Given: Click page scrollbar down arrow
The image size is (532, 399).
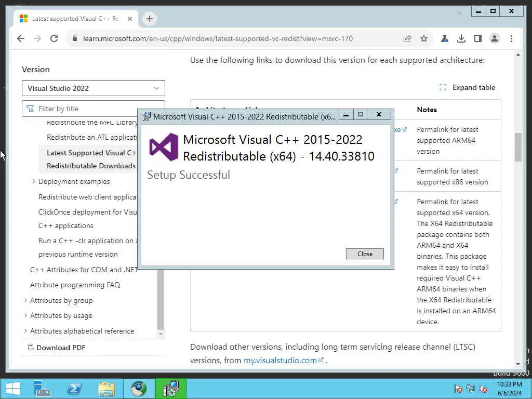Looking at the screenshot, I should point(518,364).
